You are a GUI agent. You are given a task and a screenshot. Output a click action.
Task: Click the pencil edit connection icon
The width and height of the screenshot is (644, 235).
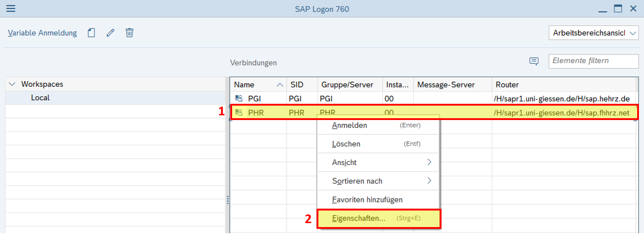[110, 33]
